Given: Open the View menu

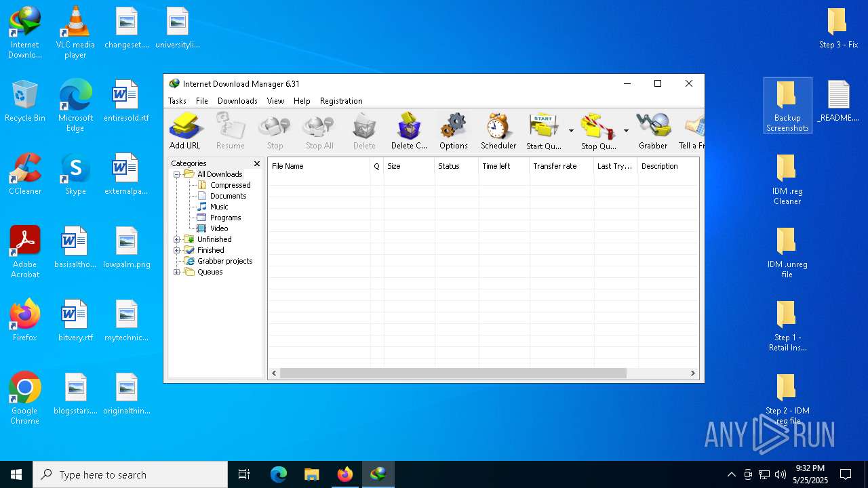Looking at the screenshot, I should pyautogui.click(x=275, y=101).
